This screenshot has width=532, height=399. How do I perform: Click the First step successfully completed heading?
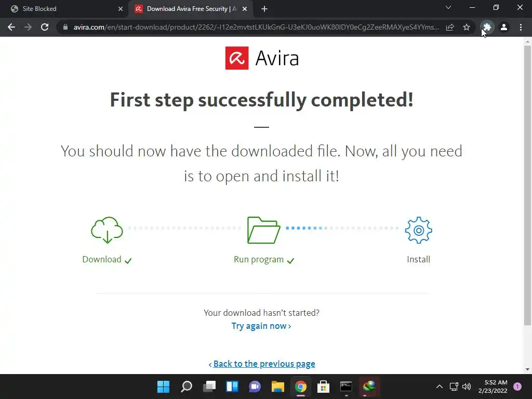coord(262,100)
